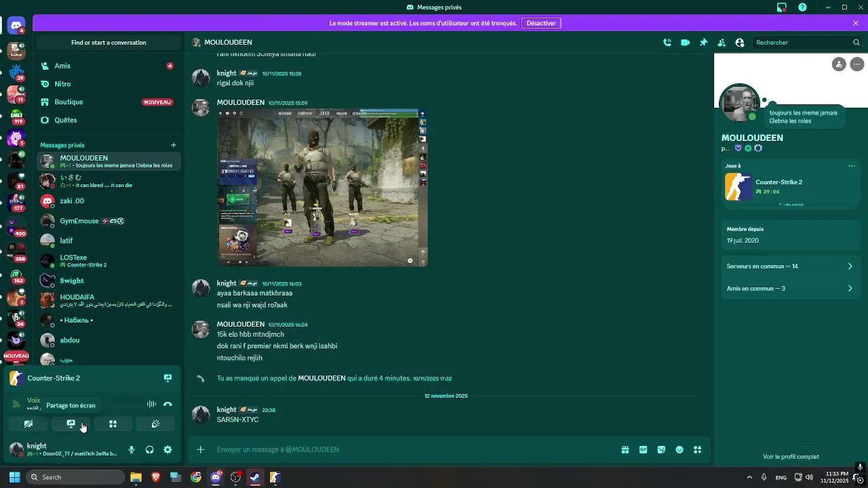Open the gift Nitro icon
Viewport: 868px width, 488px height.
coord(625,449)
